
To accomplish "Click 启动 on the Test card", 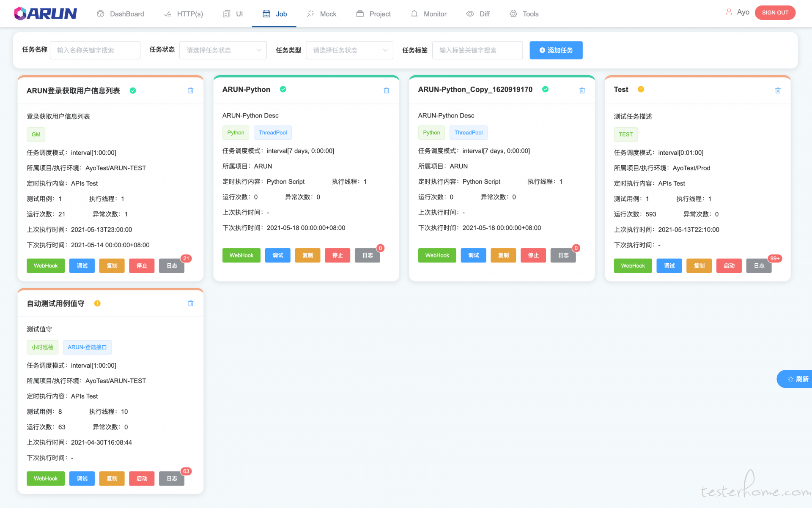I will (729, 266).
